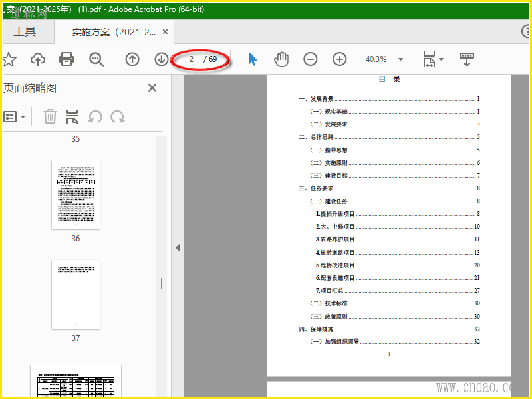Open thumbnail panel options menu icon
This screenshot has height=399, width=532.
10,117
